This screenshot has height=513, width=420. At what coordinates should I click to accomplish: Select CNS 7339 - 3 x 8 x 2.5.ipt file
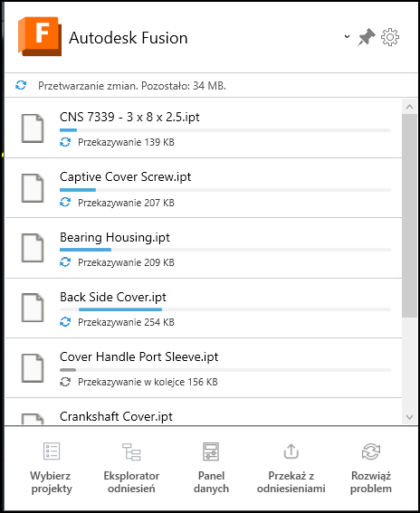[x=204, y=128]
